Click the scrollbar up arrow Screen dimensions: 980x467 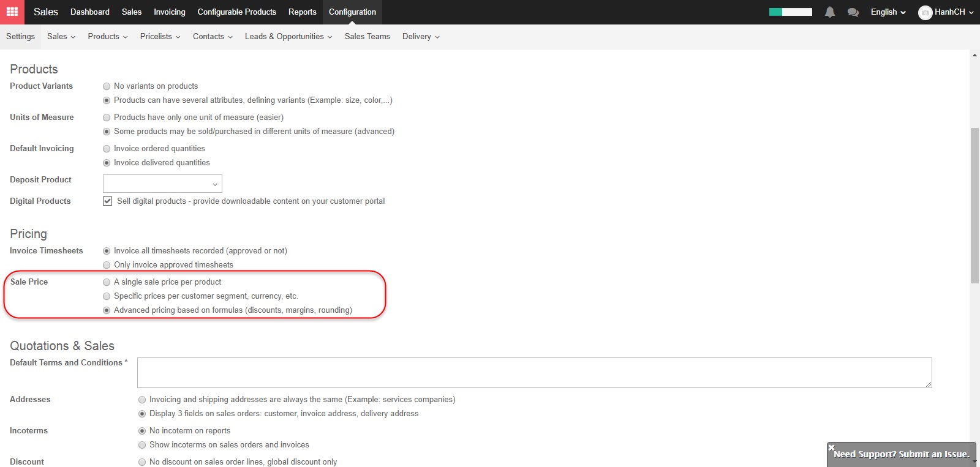(975, 55)
